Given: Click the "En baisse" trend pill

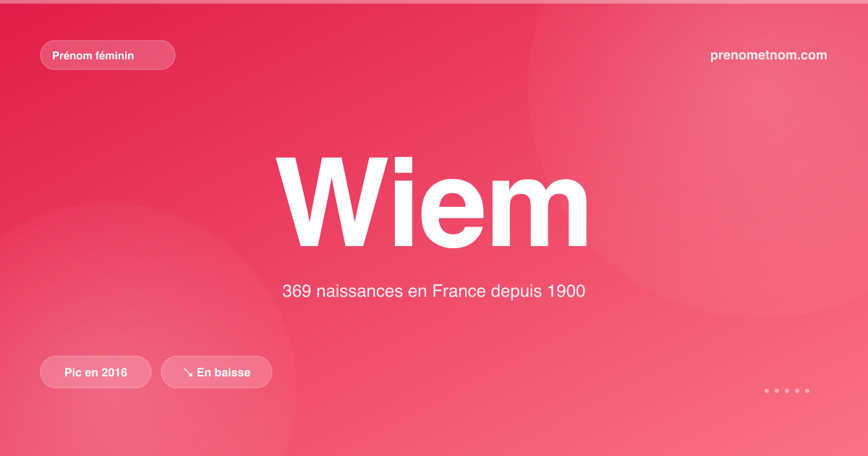Looking at the screenshot, I should pos(216,372).
